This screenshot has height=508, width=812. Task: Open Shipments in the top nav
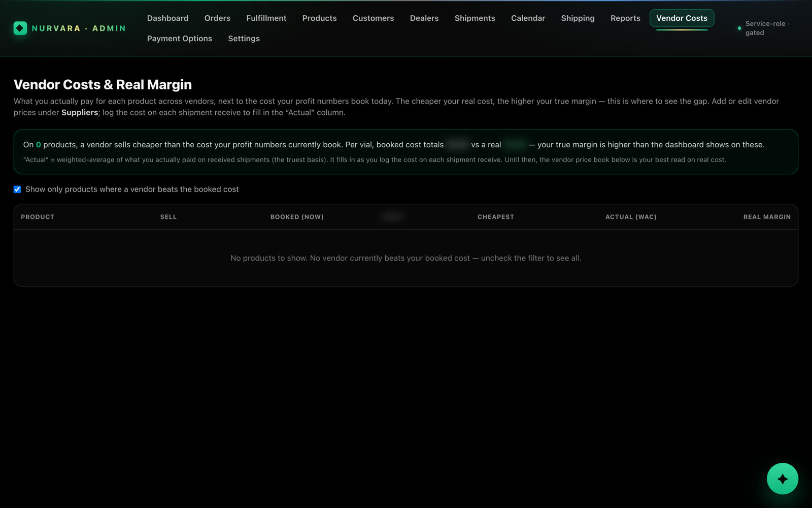tap(475, 18)
